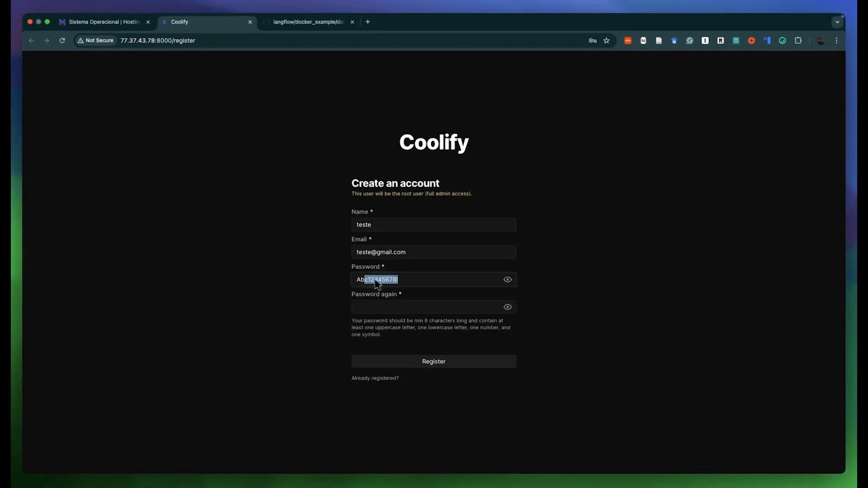868x488 pixels.
Task: Open the orange extension icon in toolbar
Action: click(x=627, y=41)
